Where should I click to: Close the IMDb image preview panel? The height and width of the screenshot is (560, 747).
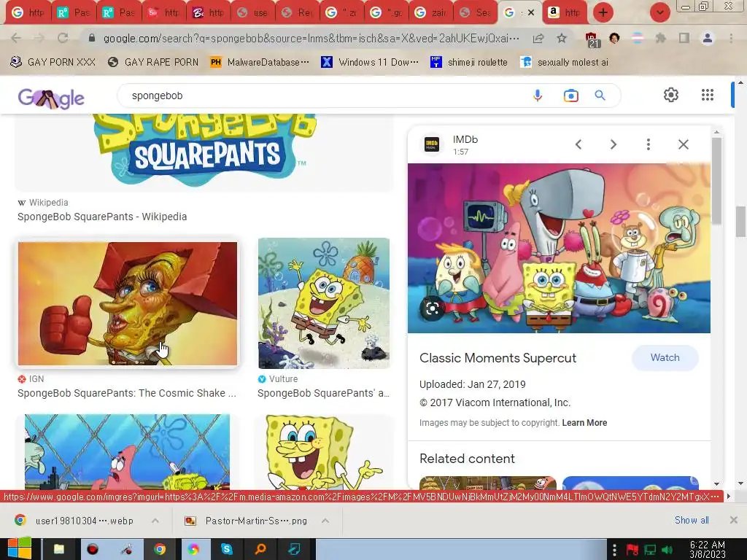click(684, 144)
